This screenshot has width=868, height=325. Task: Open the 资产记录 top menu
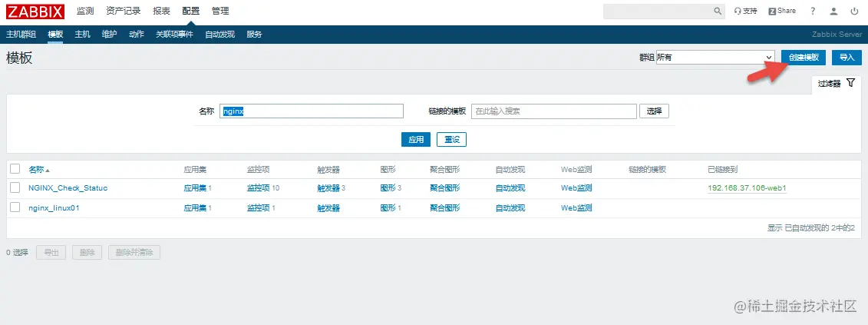point(124,11)
